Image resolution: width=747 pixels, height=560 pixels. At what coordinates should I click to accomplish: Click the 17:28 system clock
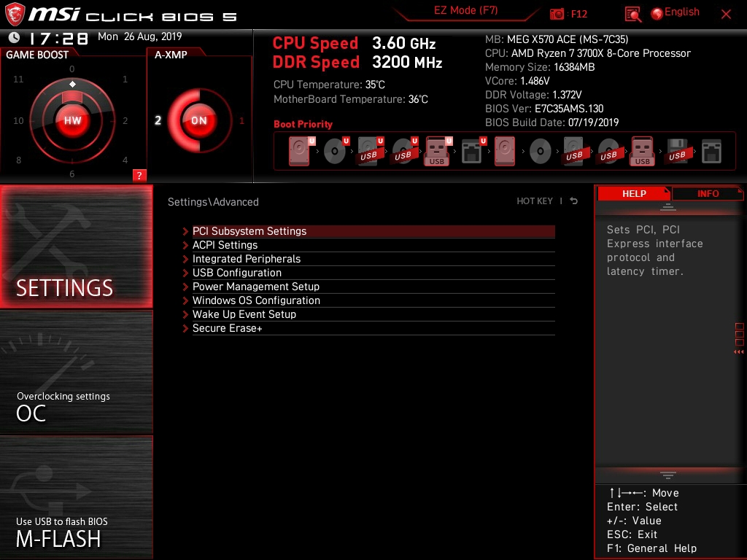click(58, 38)
